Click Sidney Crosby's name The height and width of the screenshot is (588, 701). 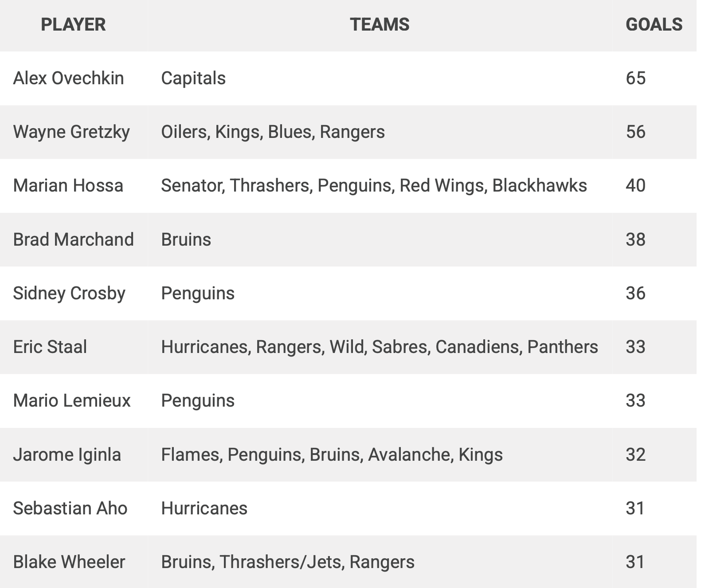(x=69, y=293)
